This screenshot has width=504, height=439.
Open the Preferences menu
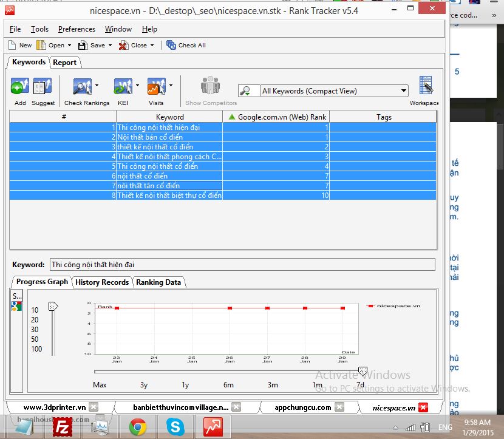(x=77, y=29)
